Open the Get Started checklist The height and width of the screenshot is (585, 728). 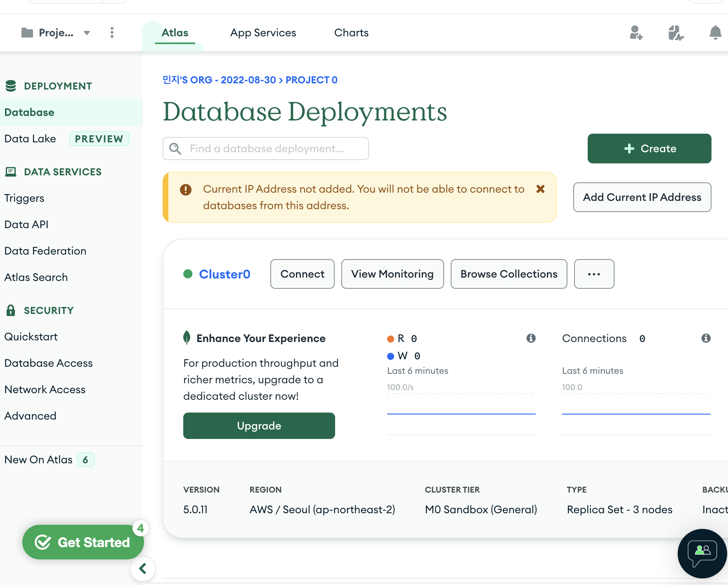coord(83,542)
